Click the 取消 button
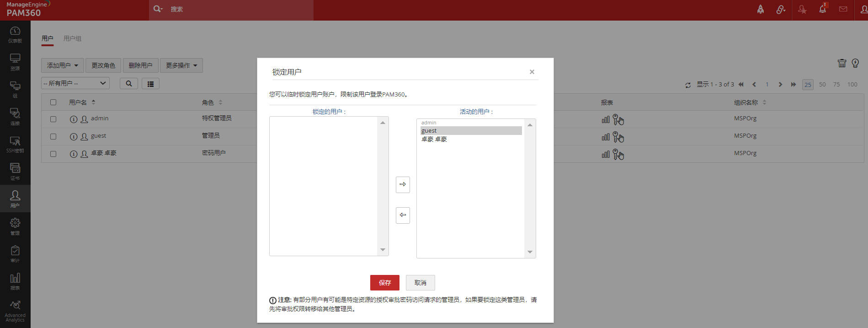The height and width of the screenshot is (328, 868). point(421,283)
